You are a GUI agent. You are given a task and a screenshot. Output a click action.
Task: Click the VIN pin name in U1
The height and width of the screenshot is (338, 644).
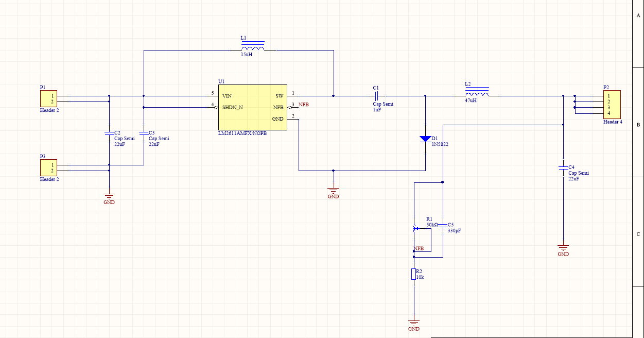227,96
